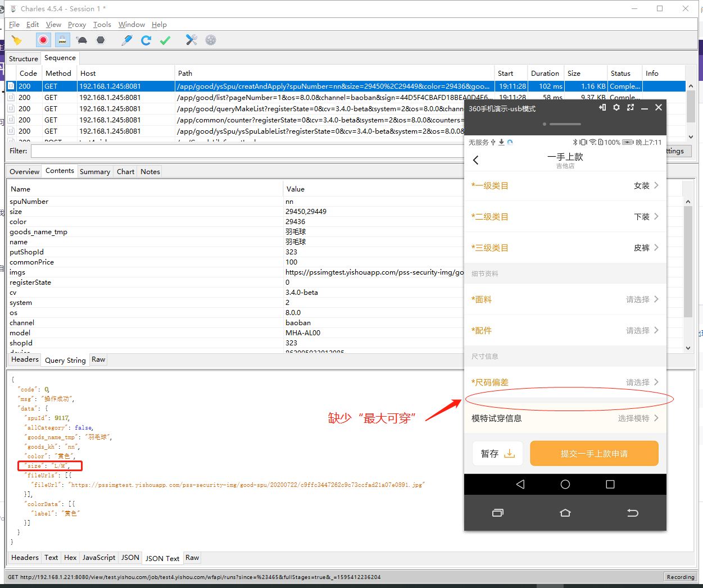Switch response view to JavaScript tab

click(99, 558)
